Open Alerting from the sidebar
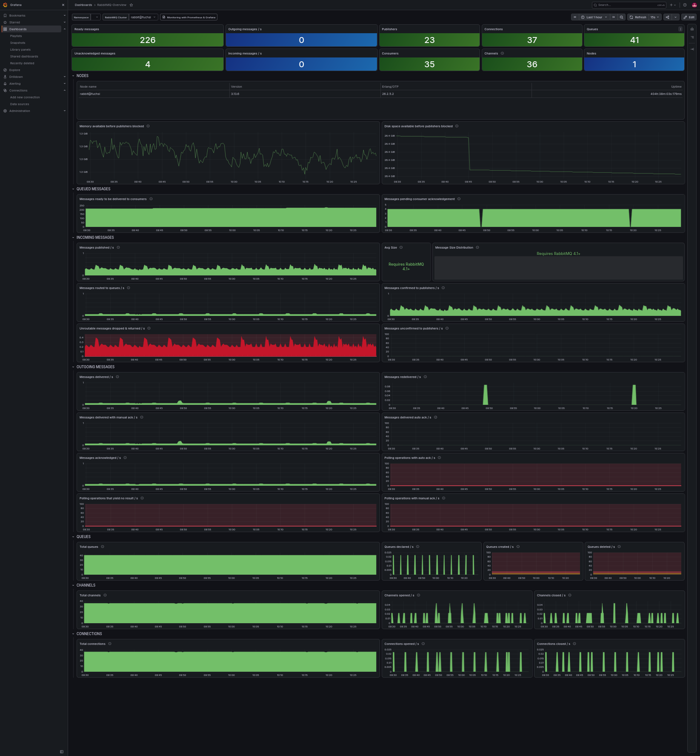700x756 pixels. [15, 83]
